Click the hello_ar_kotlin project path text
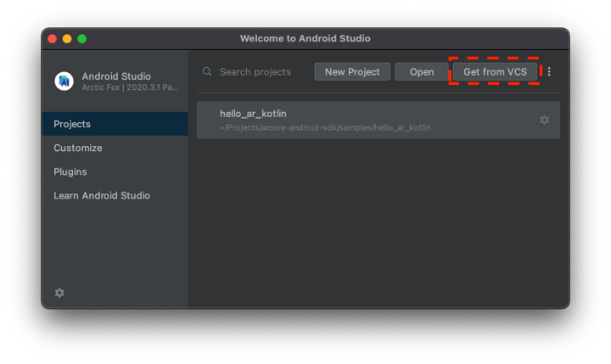 [325, 128]
